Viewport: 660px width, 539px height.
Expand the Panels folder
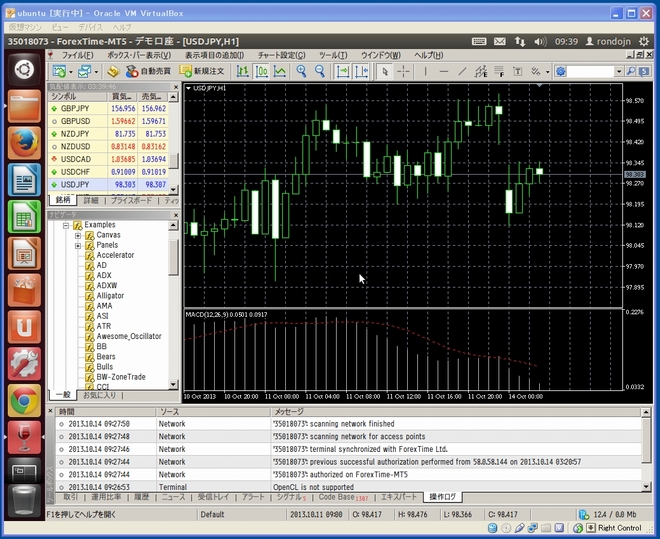click(78, 246)
